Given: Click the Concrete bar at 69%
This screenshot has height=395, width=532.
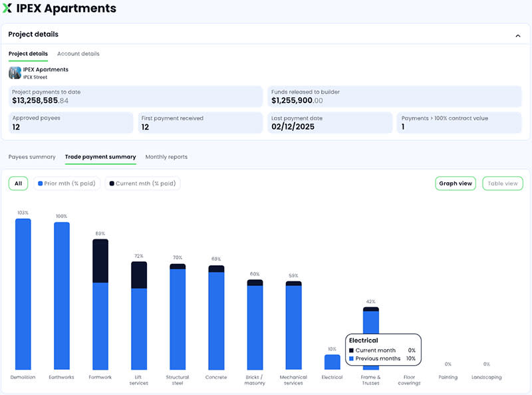Looking at the screenshot, I should [x=217, y=318].
